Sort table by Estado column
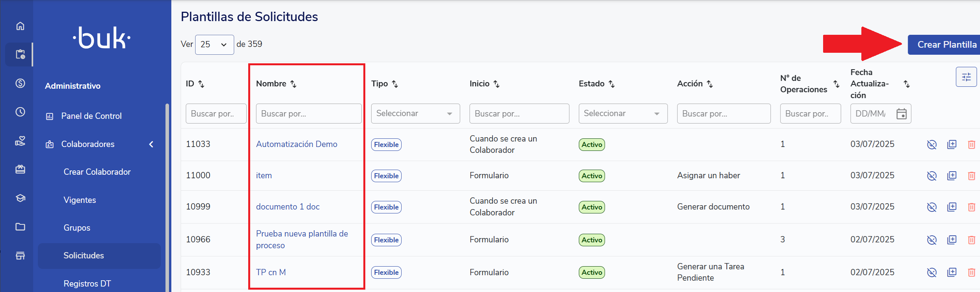 (612, 84)
